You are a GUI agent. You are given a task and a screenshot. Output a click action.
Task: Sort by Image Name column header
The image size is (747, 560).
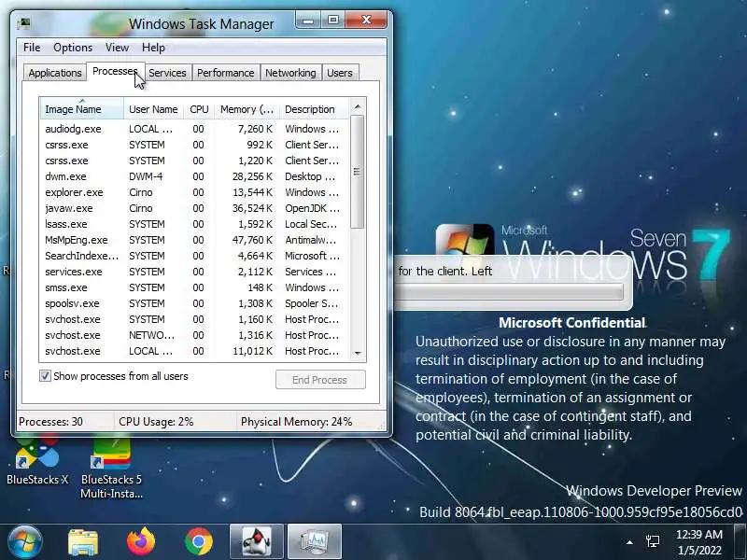click(x=81, y=109)
